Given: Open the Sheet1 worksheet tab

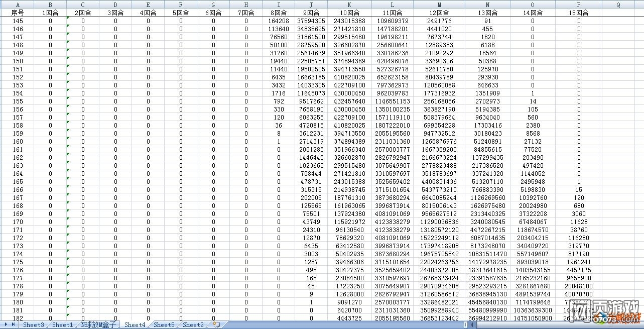Looking at the screenshot, I should point(62,325).
